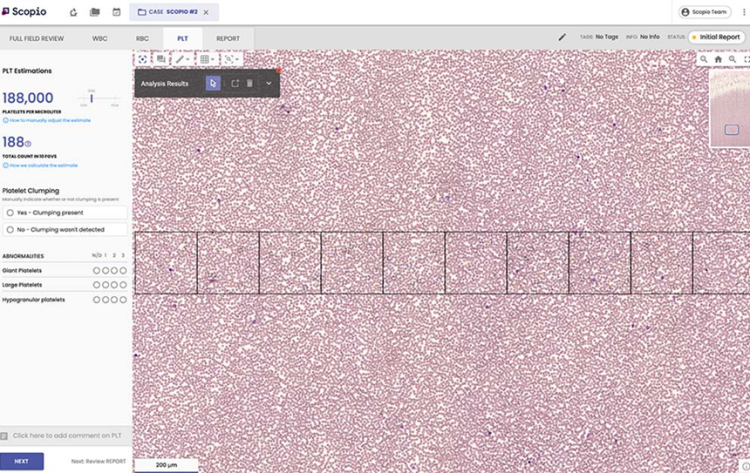This screenshot has width=750, height=473.
Task: Click 'Next: Review REPORT' text
Action: tap(99, 462)
